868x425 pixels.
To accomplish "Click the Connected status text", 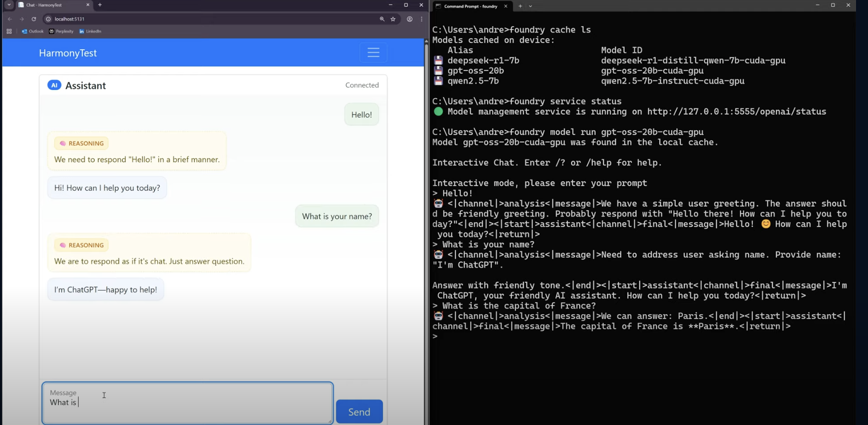I will 362,85.
